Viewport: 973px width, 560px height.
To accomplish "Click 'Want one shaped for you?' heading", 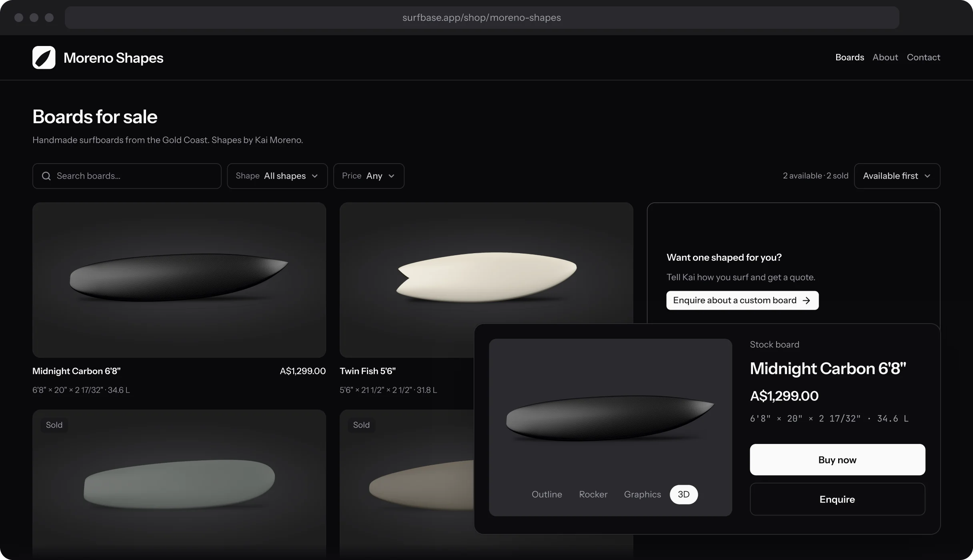I will point(724,258).
